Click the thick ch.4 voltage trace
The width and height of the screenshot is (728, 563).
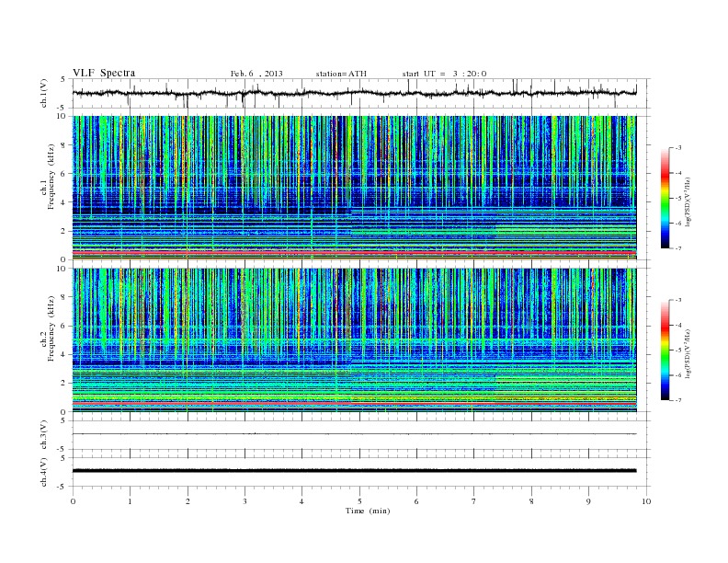coord(354,471)
